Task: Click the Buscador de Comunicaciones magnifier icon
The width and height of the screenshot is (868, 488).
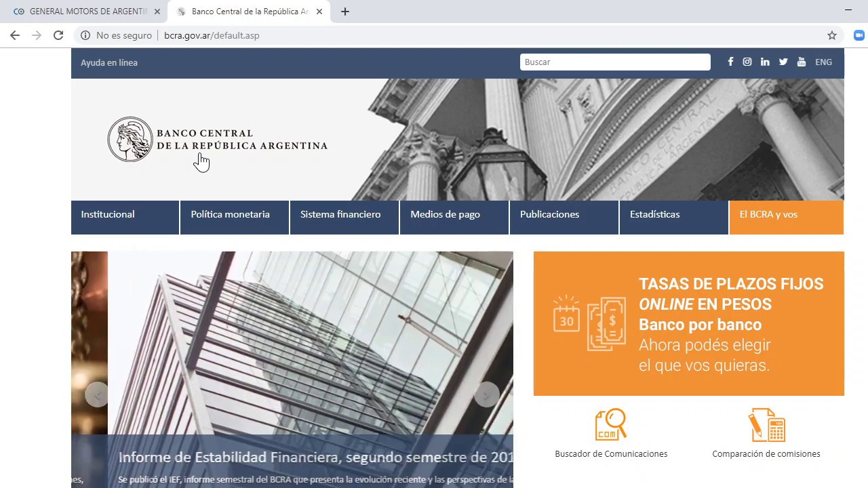Action: coord(610,425)
